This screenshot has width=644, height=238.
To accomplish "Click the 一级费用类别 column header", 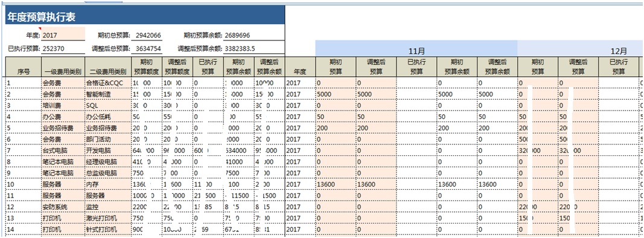I will [63, 71].
